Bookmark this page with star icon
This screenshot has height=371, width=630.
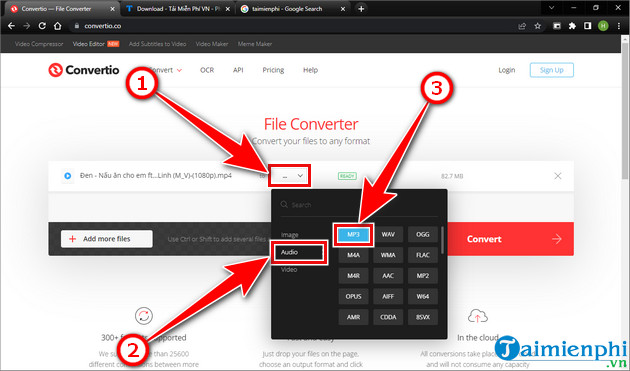(x=538, y=26)
